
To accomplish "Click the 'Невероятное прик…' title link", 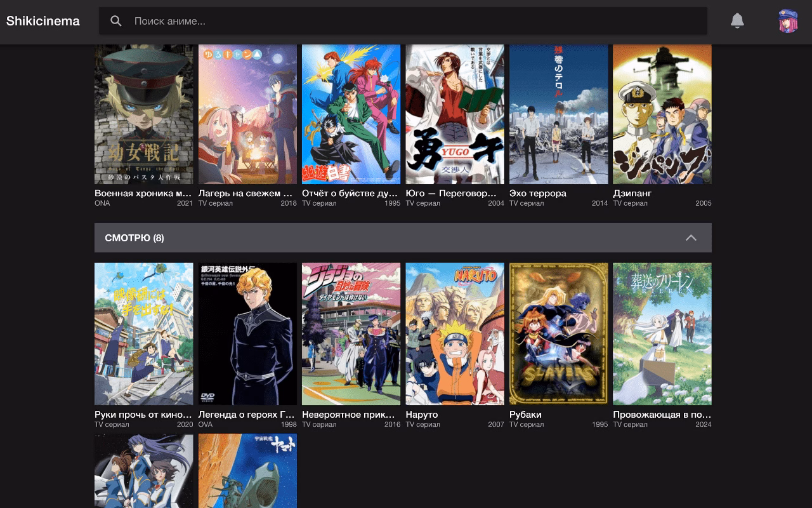I will tap(351, 414).
